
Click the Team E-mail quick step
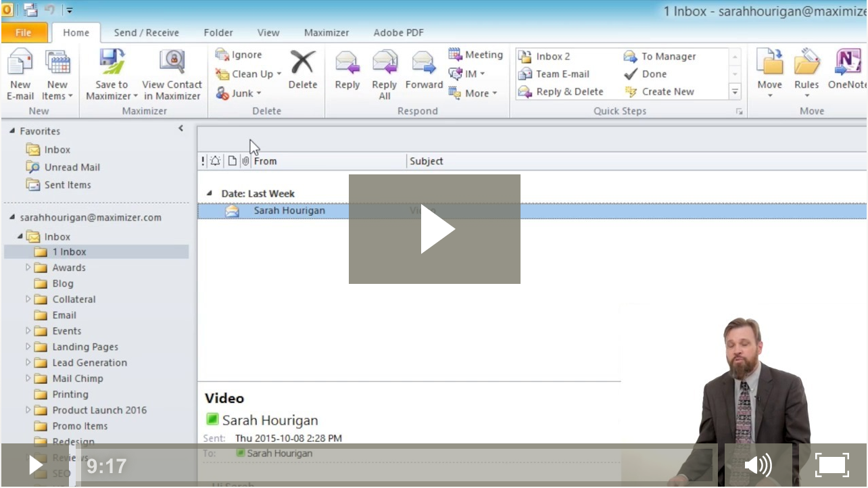point(554,74)
